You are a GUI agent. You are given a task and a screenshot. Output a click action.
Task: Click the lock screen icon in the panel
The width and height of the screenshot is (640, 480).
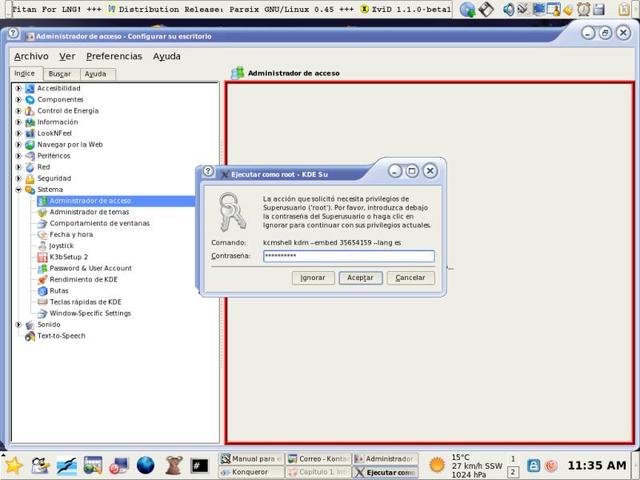533,465
